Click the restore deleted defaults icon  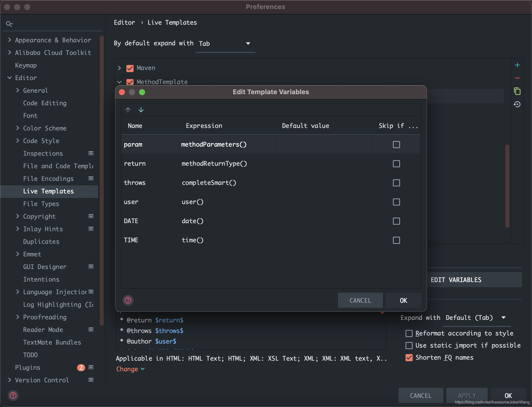click(x=517, y=104)
